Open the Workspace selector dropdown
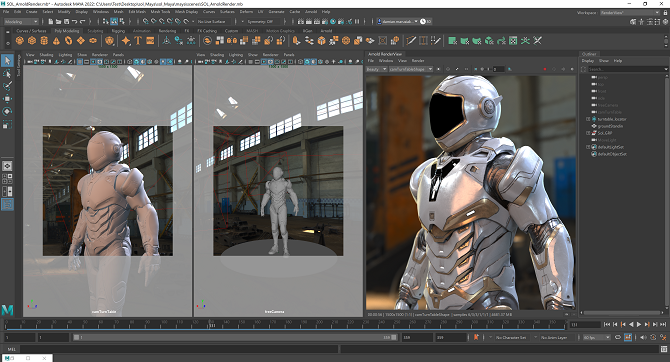Image resolution: width=670 pixels, height=362 pixels. pos(629,12)
